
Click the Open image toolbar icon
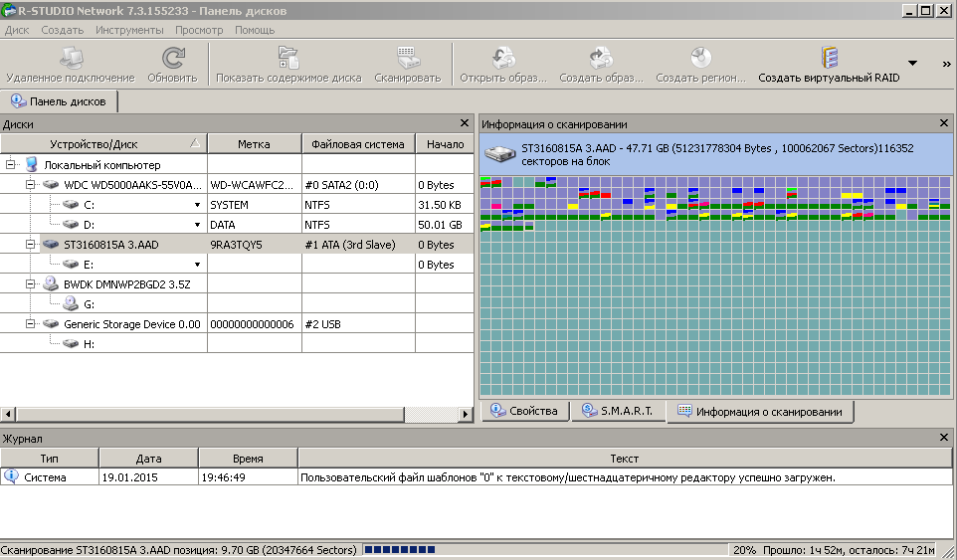[x=503, y=58]
